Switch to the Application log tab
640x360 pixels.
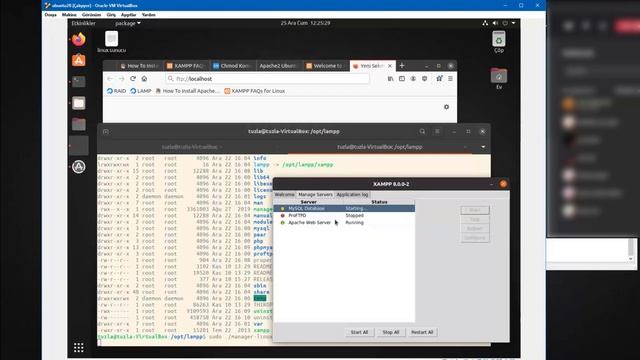(352, 195)
